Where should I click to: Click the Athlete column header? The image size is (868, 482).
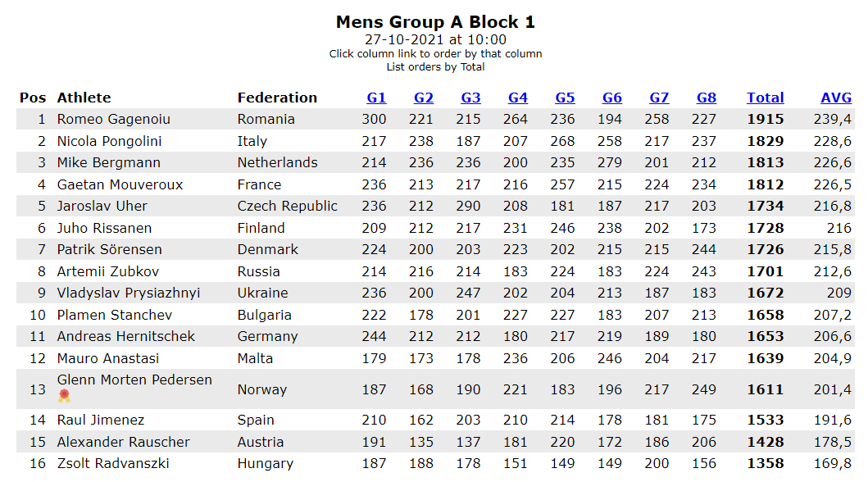coord(84,98)
